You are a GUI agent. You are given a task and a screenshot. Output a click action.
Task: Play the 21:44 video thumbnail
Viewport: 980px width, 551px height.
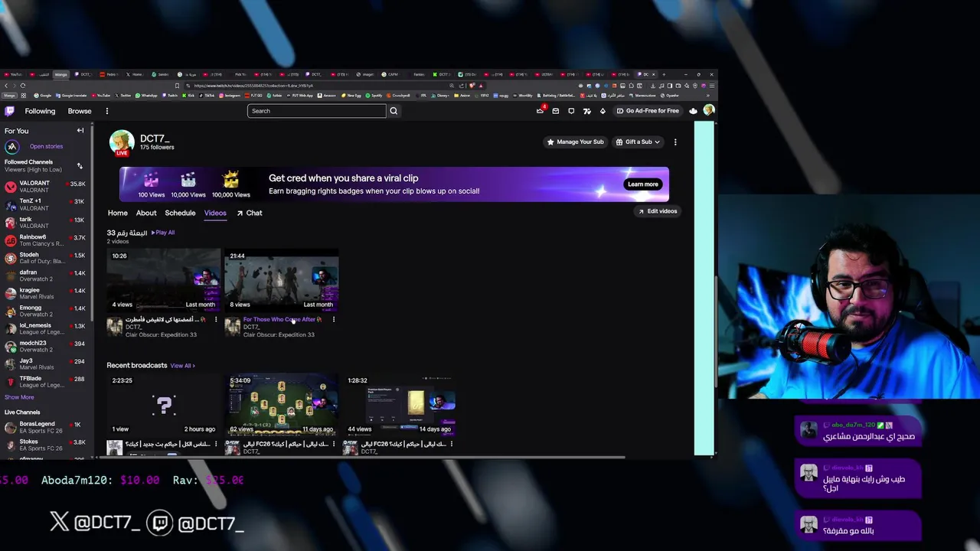[281, 279]
